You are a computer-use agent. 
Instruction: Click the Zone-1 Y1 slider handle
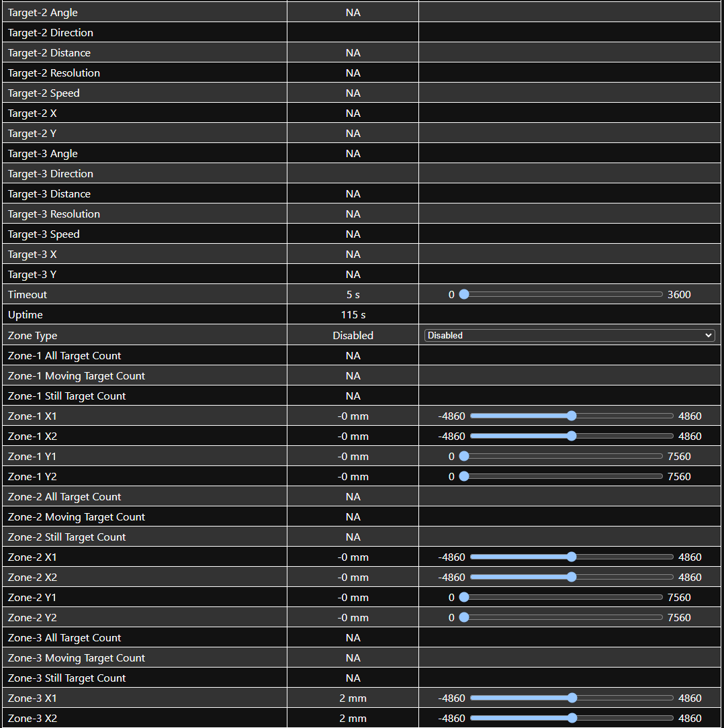click(463, 456)
